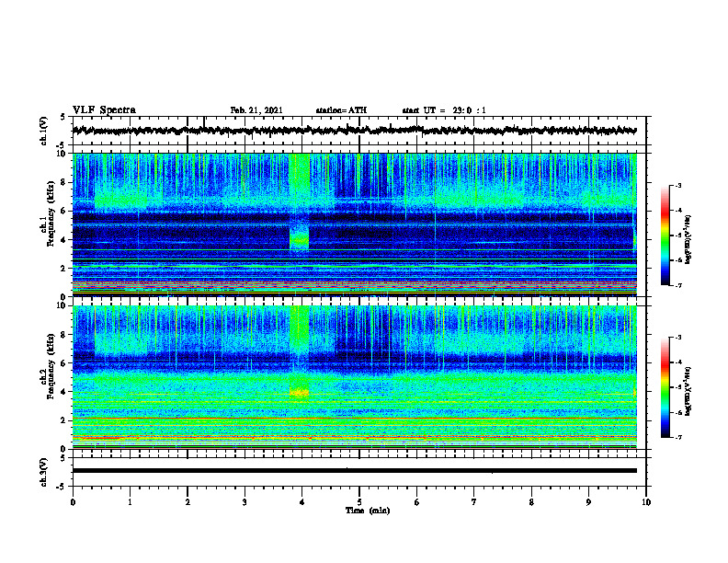Click time axis tick label "7"
The image size is (728, 563).
474,502
